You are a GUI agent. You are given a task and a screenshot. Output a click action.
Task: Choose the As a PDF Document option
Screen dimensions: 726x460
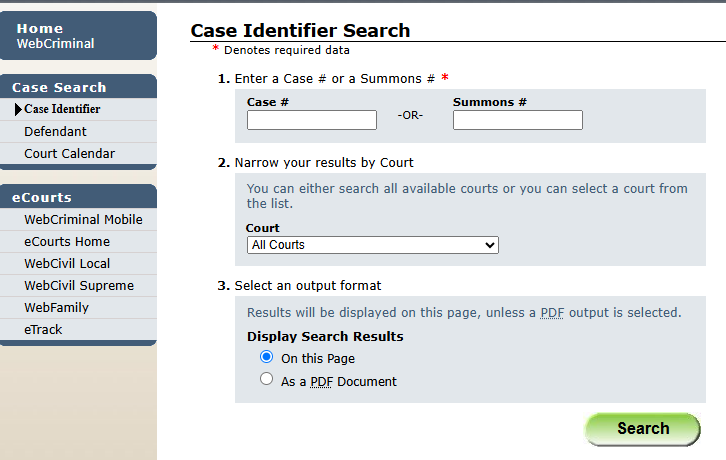click(x=266, y=379)
